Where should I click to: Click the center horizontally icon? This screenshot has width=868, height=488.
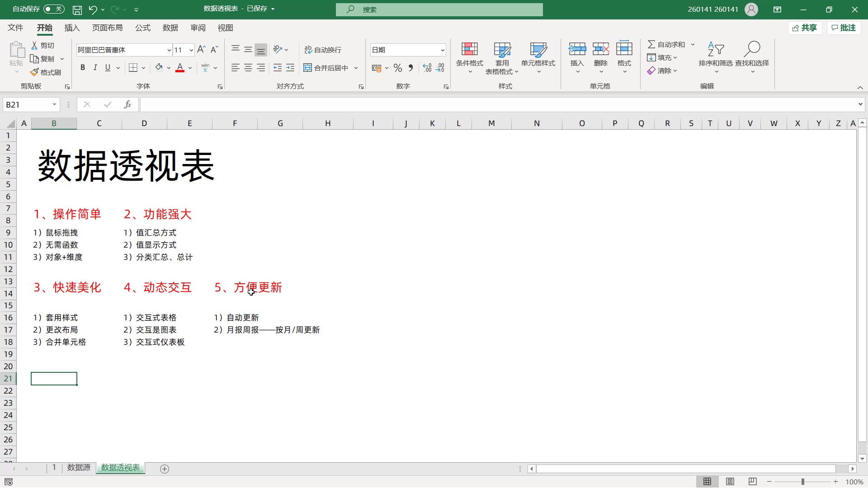[248, 68]
